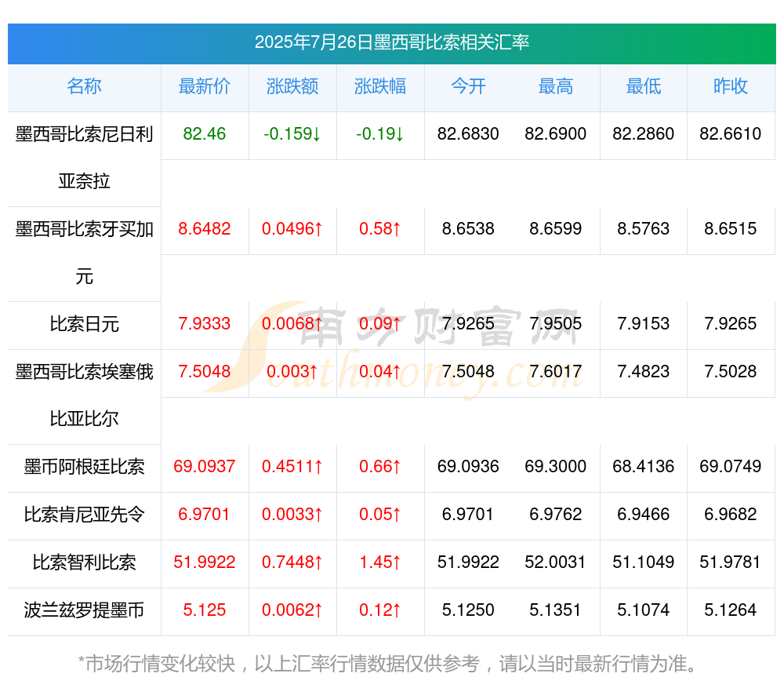Viewport: 784px width, 688px height.
Task: Click change amount 0.4511
Action: [x=292, y=466]
